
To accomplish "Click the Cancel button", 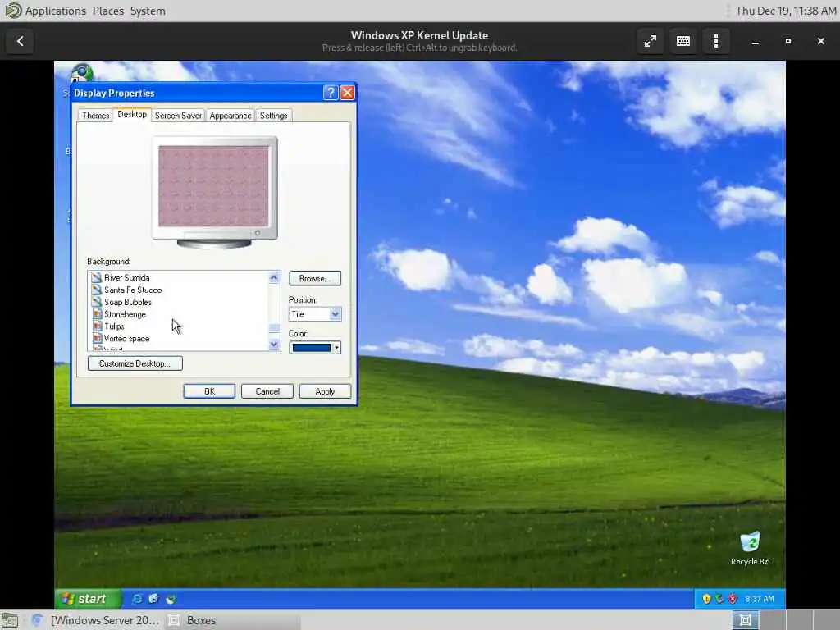I will (267, 391).
